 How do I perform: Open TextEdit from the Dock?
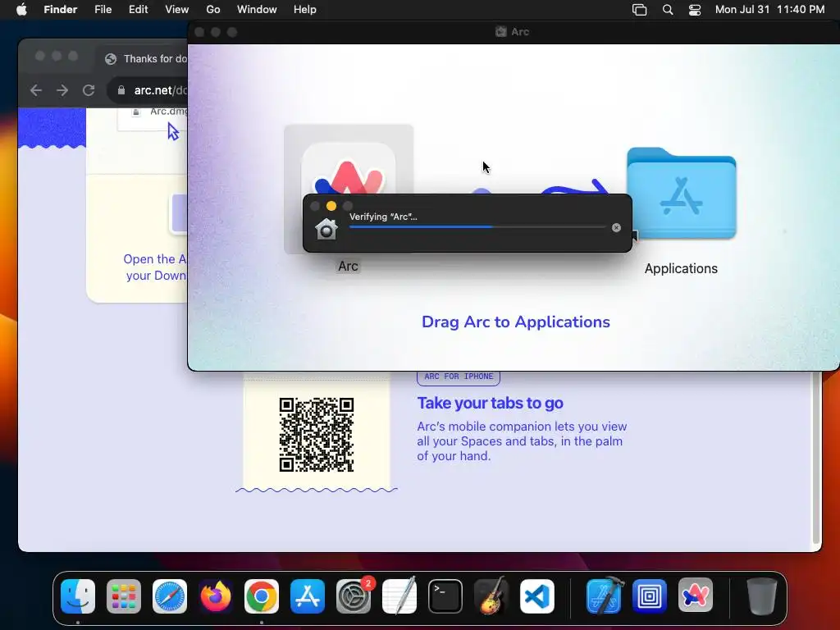tap(399, 596)
